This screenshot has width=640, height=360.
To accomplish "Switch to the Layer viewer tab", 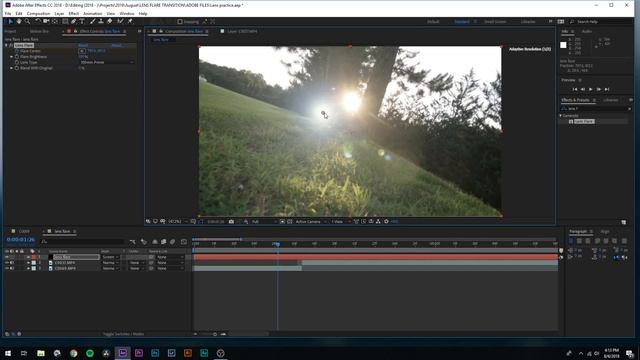I will click(x=242, y=31).
